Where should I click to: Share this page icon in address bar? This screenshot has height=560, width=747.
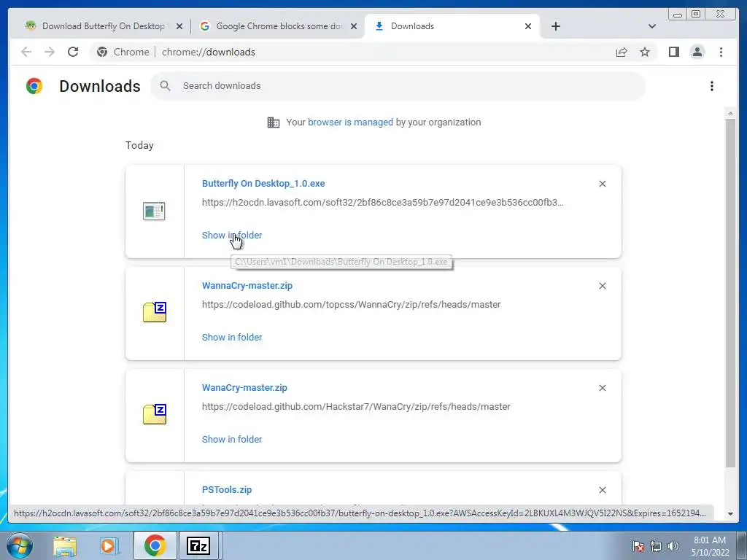[x=622, y=52]
